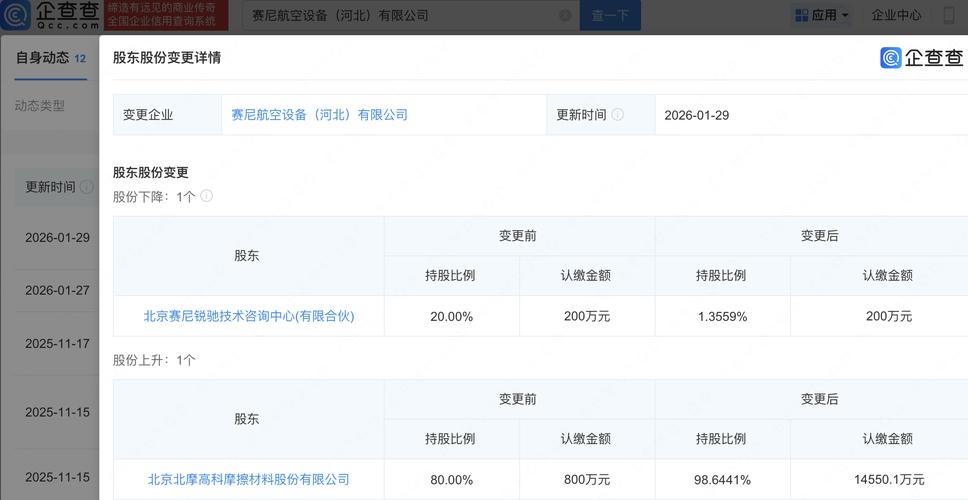Viewport: 968px width, 500px height.
Task: Click the 企查查 logo in dialog header
Action: (x=921, y=57)
